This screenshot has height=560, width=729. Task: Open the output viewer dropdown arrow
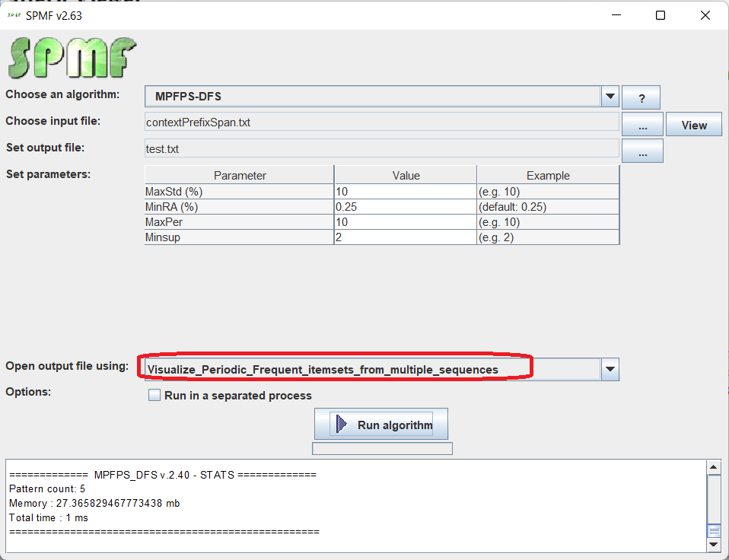pyautogui.click(x=610, y=370)
